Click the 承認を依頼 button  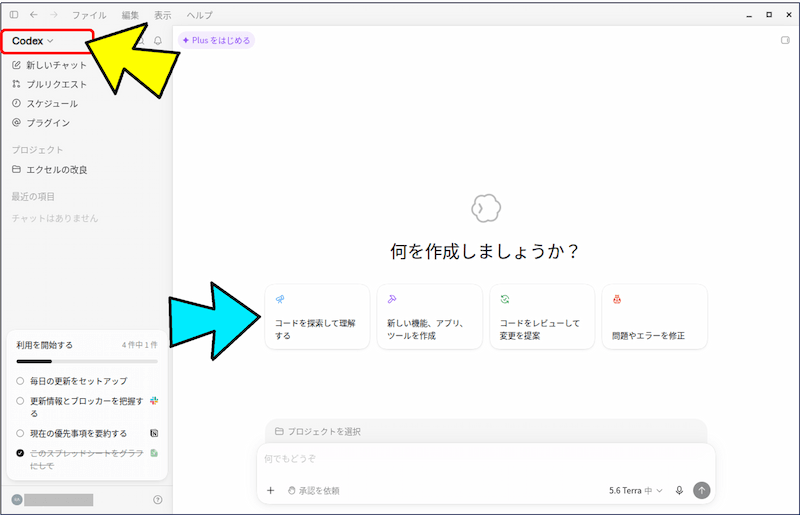click(x=314, y=491)
